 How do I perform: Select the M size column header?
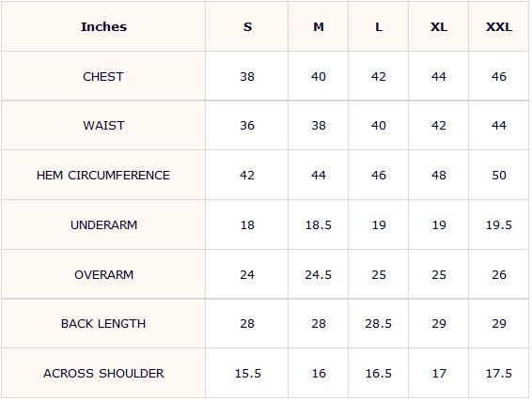click(319, 26)
